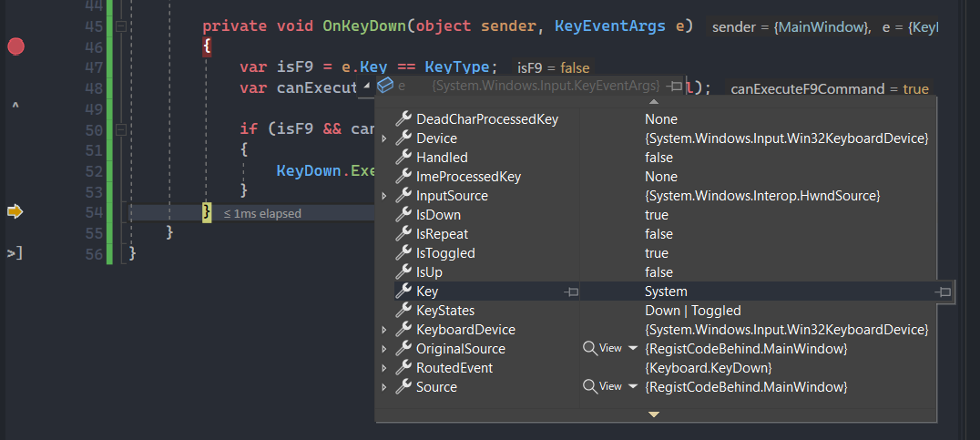This screenshot has height=440, width=980.
Task: Expand the RoutedEvent property
Action: coord(384,368)
